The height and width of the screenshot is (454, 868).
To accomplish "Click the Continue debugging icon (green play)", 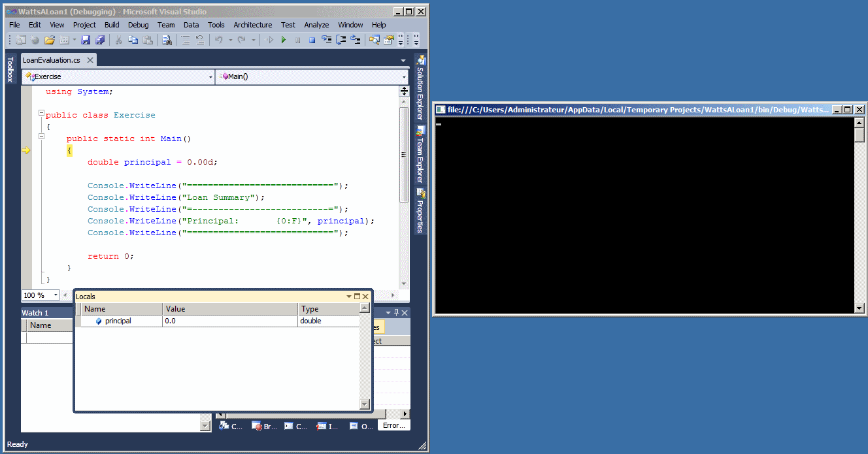I will 284,39.
